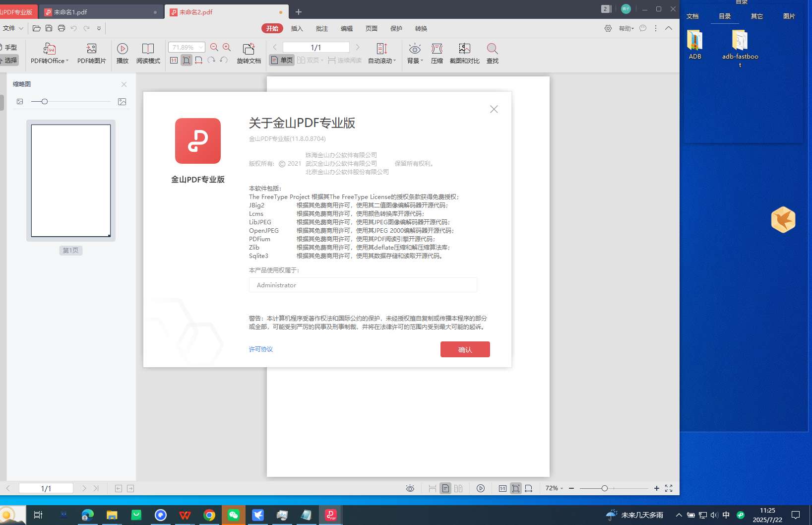The image size is (812, 525).
Task: Click the save icon in the quick access bar
Action: tap(49, 28)
